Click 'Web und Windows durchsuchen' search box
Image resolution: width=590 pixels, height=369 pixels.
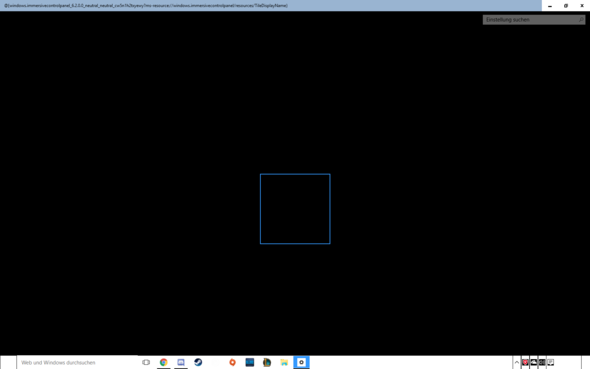click(x=77, y=363)
